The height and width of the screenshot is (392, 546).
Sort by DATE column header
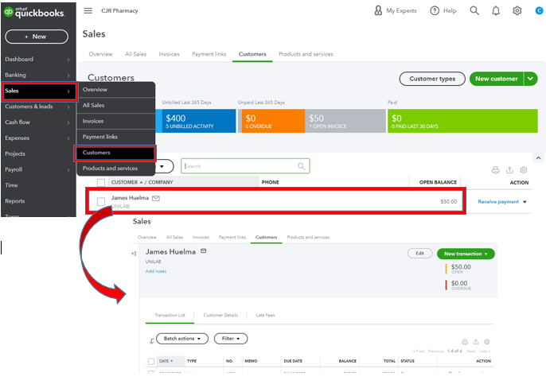pos(166,361)
